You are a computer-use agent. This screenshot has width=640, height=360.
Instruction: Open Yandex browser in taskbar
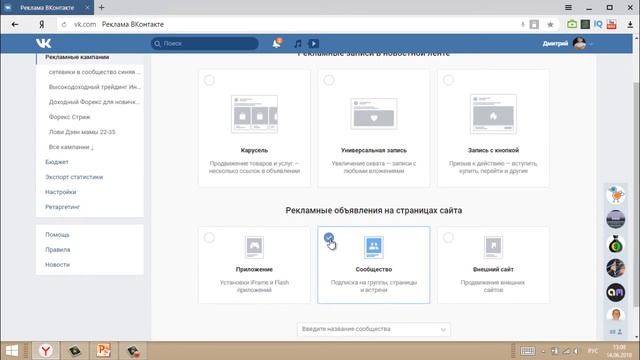pyautogui.click(x=46, y=351)
